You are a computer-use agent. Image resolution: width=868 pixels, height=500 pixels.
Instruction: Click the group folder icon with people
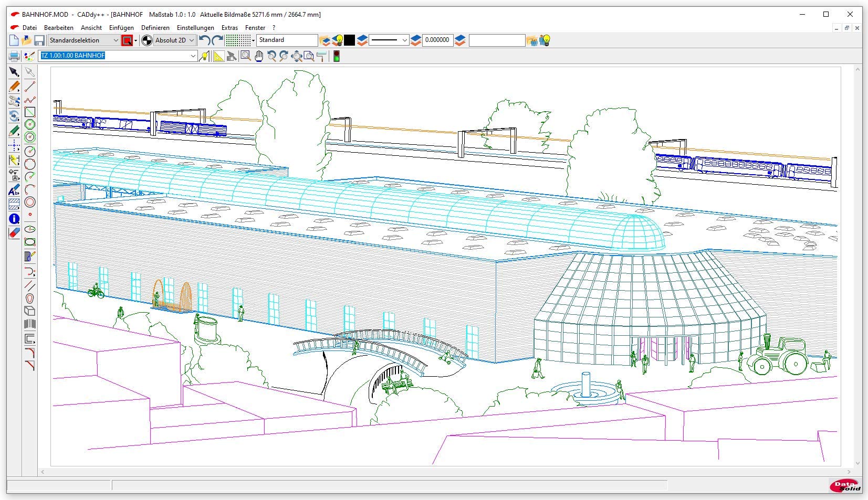tap(532, 40)
